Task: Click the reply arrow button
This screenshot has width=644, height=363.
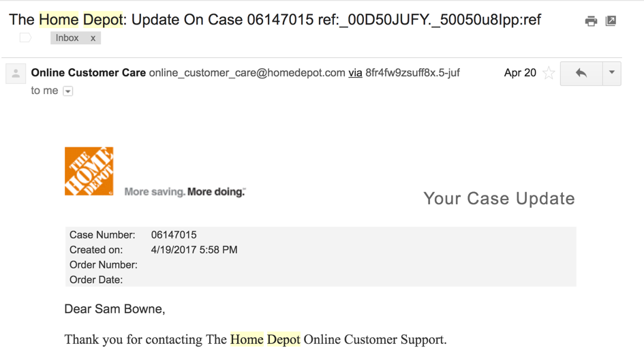Action: (x=581, y=73)
